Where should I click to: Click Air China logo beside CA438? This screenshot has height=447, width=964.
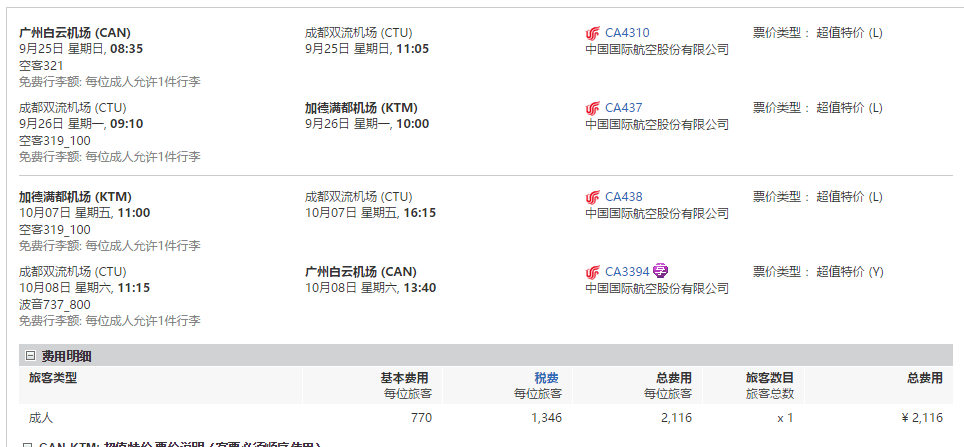pyautogui.click(x=592, y=197)
